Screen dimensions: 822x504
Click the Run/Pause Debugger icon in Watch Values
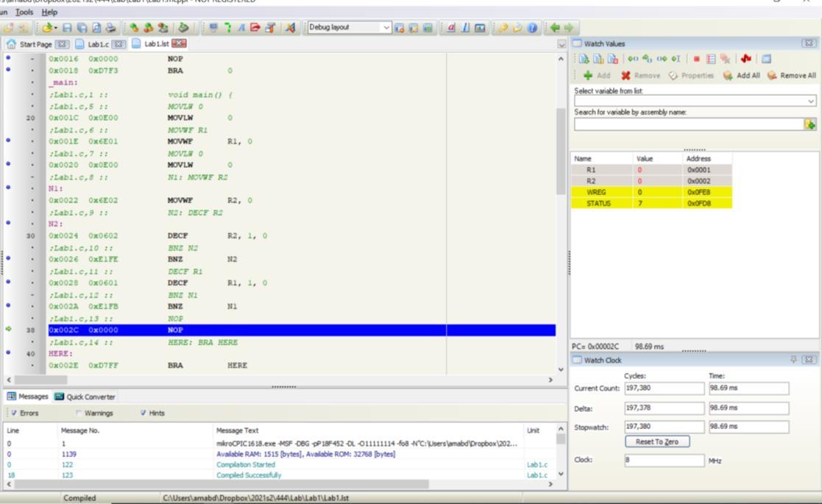click(598, 59)
